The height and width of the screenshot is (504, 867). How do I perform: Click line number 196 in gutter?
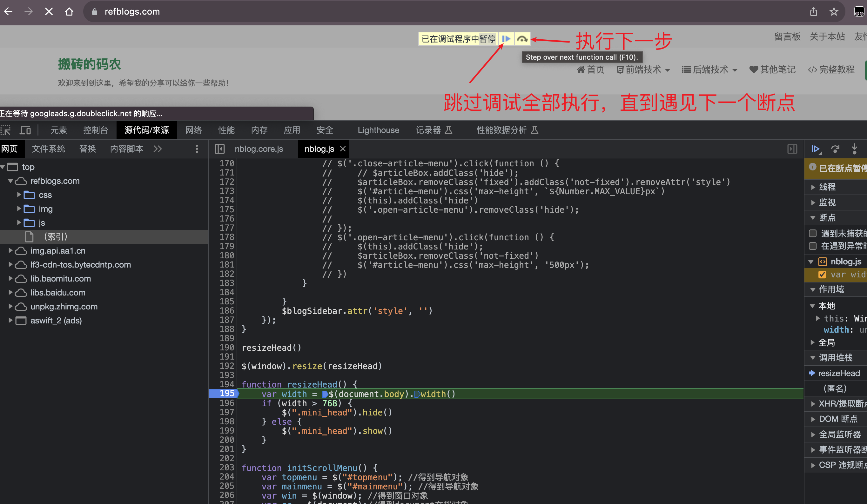coord(227,403)
